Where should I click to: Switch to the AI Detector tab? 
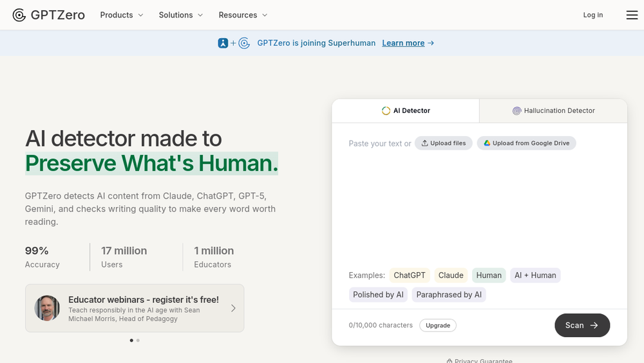tap(405, 111)
